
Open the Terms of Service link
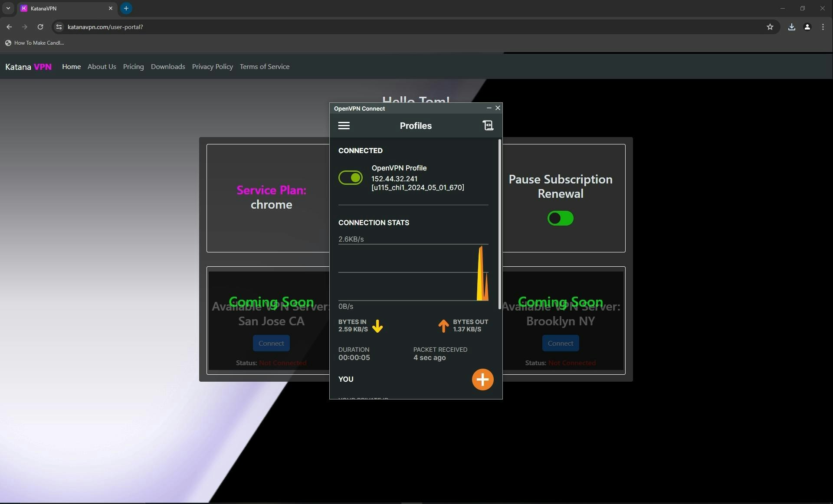point(265,66)
